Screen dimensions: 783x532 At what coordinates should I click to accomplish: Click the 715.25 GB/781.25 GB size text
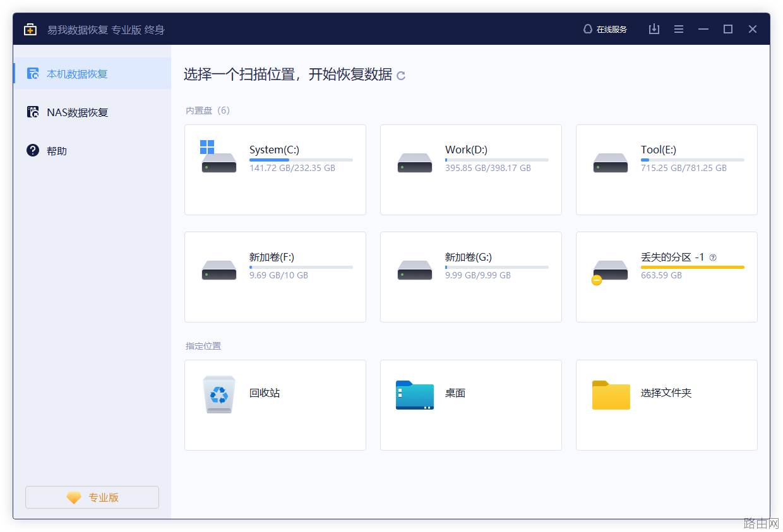click(684, 168)
